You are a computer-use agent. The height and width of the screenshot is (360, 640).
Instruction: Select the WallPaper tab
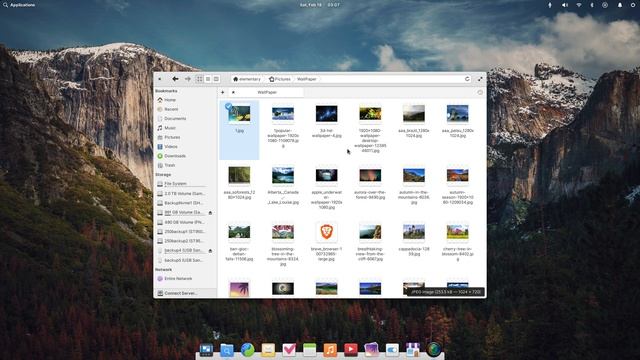(267, 93)
